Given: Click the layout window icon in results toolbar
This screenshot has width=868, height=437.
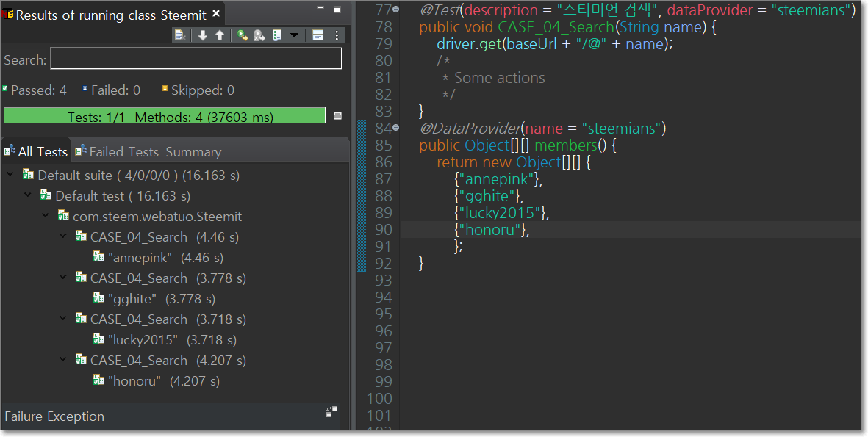Looking at the screenshot, I should click(318, 35).
